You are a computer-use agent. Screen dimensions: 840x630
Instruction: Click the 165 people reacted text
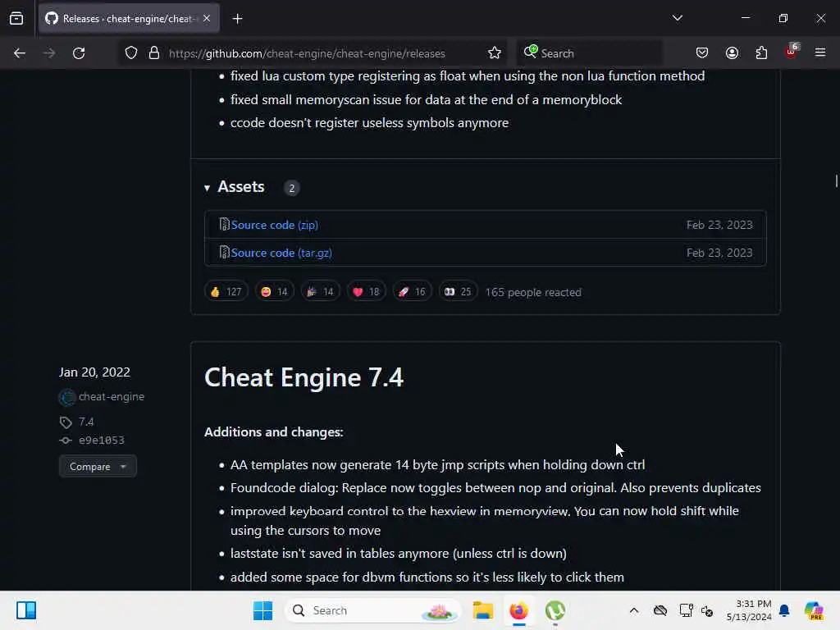click(x=533, y=293)
